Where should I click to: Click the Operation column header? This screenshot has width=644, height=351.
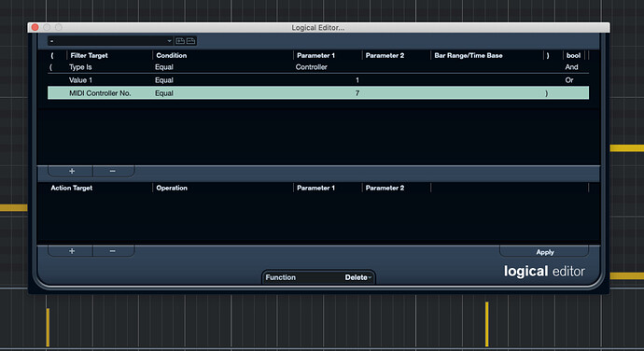172,188
